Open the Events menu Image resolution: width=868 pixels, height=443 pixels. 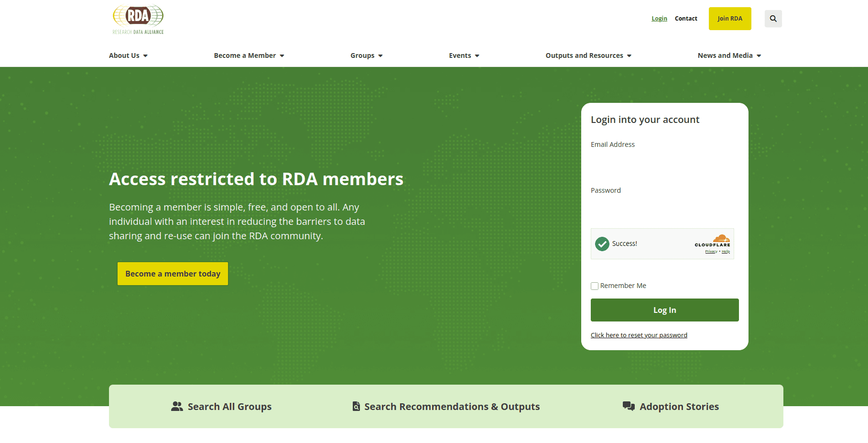460,55
